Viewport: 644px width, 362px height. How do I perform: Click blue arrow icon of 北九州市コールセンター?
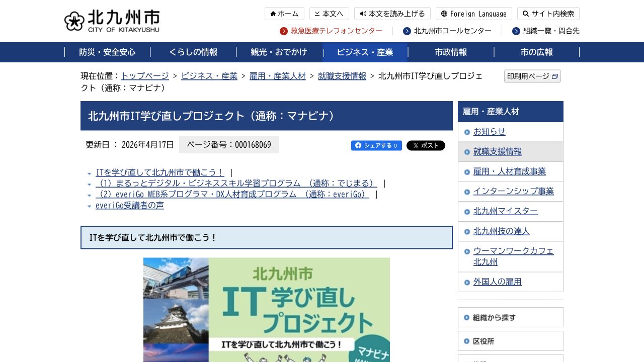point(407,31)
